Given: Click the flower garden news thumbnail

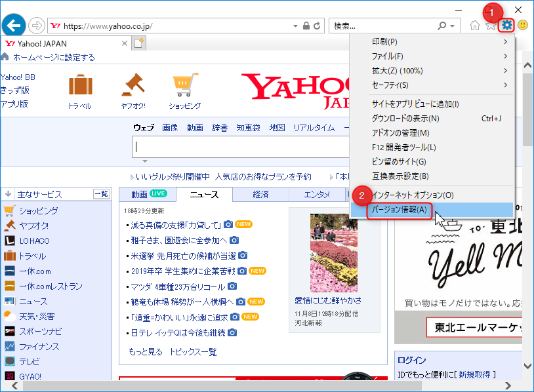Looking at the screenshot, I should (334, 253).
